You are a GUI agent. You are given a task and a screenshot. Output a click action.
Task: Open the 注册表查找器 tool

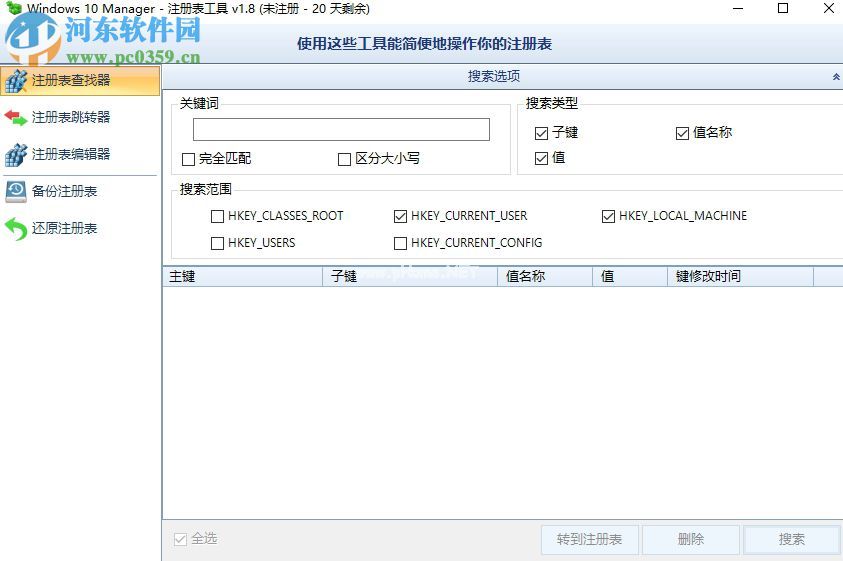[x=80, y=81]
